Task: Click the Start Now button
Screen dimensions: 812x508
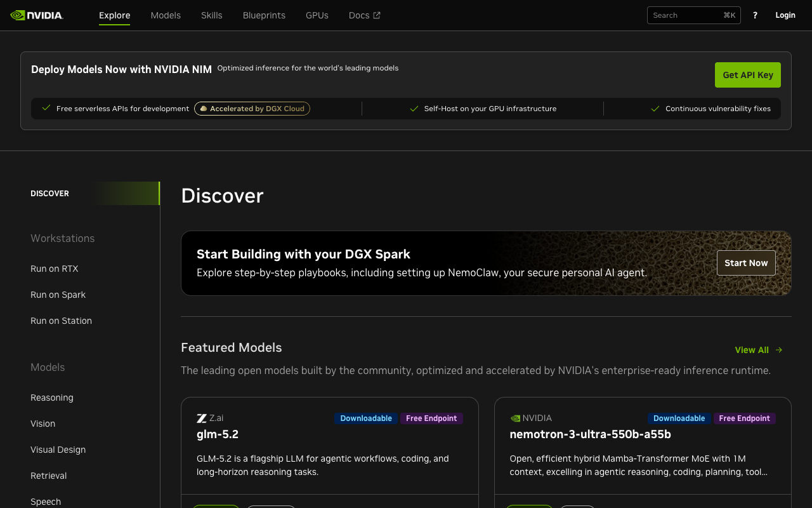Action: [x=746, y=263]
